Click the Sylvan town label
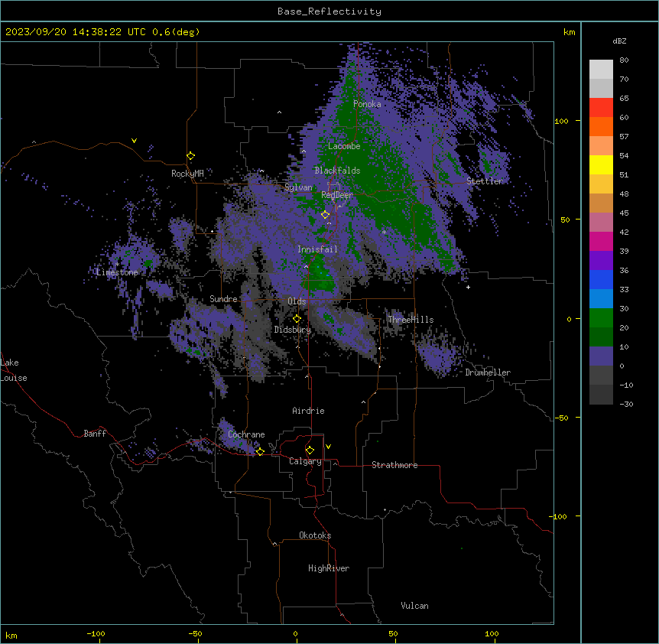 point(298,187)
